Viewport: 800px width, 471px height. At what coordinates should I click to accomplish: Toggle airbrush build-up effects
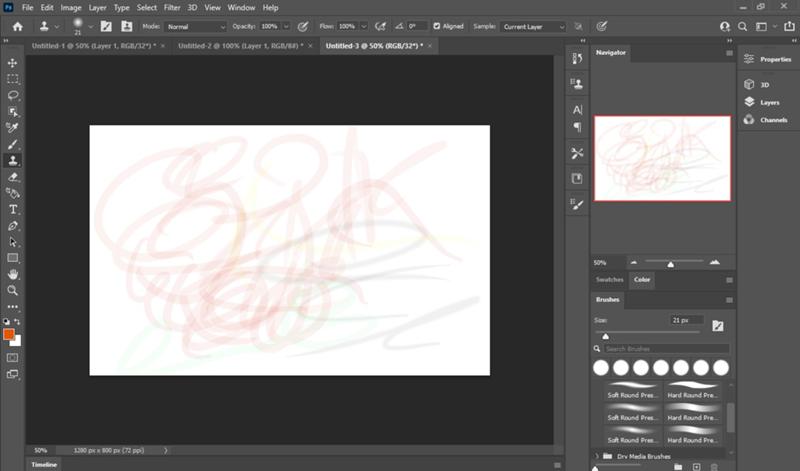(x=380, y=27)
